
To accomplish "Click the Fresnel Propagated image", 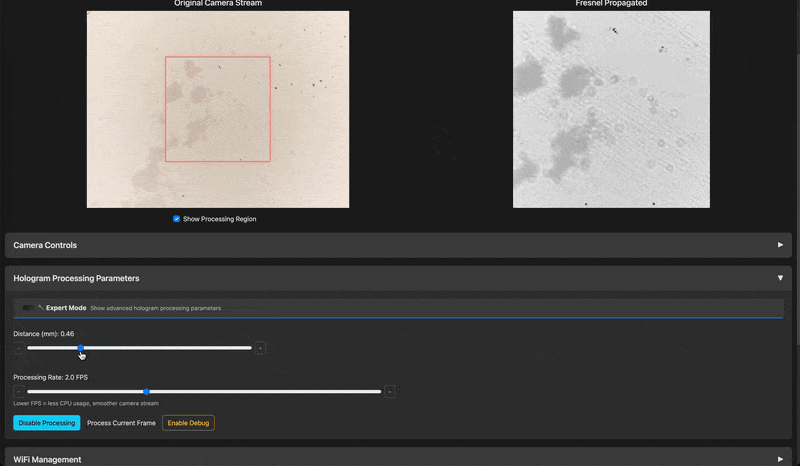I will coord(611,110).
